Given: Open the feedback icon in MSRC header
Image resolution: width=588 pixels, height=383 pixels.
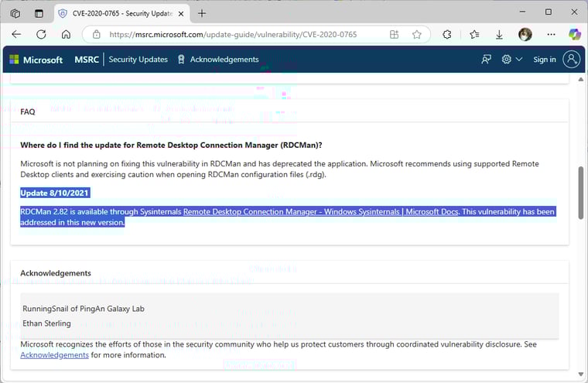Looking at the screenshot, I should [x=487, y=60].
